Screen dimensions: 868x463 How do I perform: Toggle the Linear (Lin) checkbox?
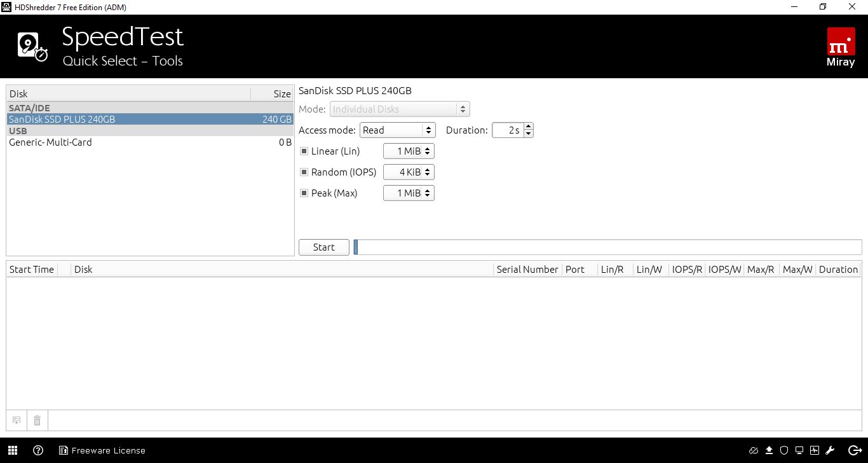click(x=304, y=151)
